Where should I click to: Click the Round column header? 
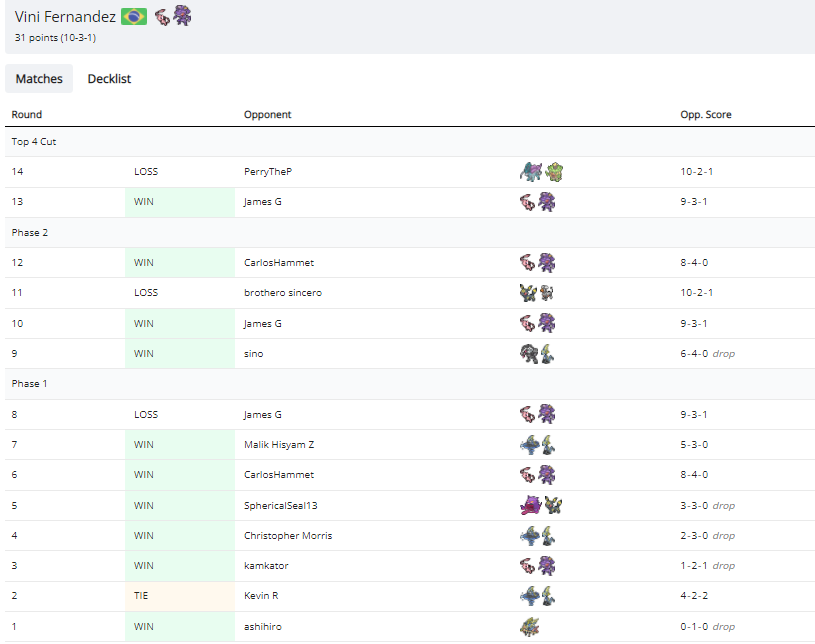[x=27, y=114]
